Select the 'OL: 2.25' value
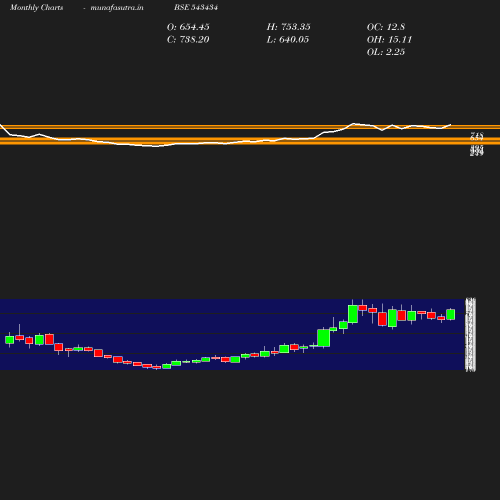 [386, 52]
